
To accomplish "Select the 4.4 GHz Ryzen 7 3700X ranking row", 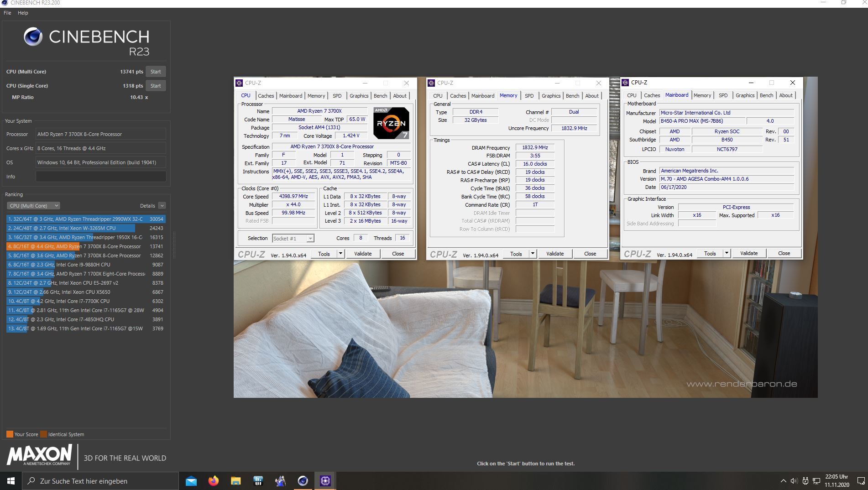I will 86,246.
